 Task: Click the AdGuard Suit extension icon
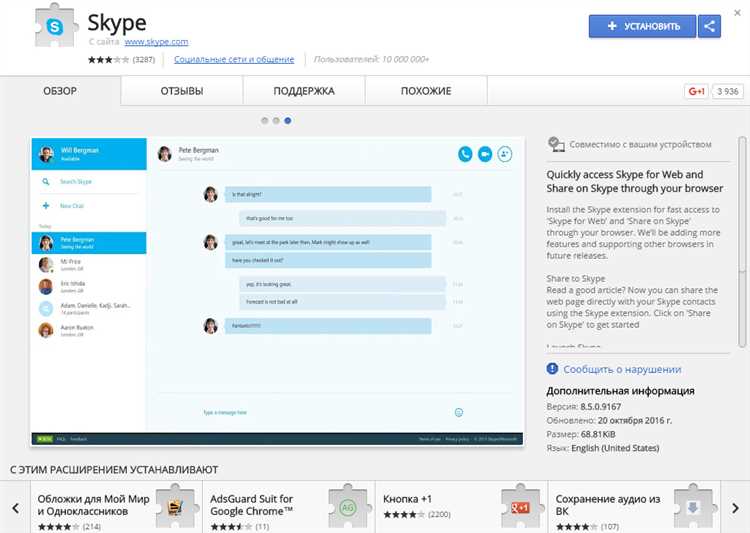[x=347, y=507]
